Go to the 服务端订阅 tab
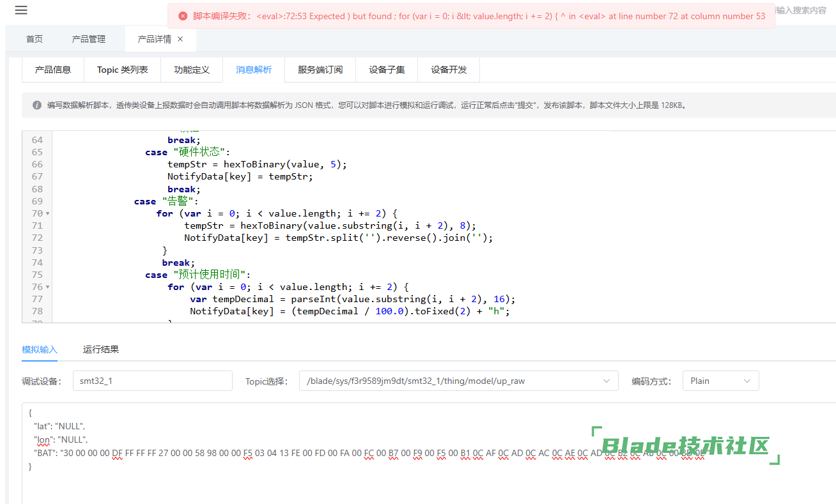This screenshot has width=836, height=504. (x=320, y=70)
